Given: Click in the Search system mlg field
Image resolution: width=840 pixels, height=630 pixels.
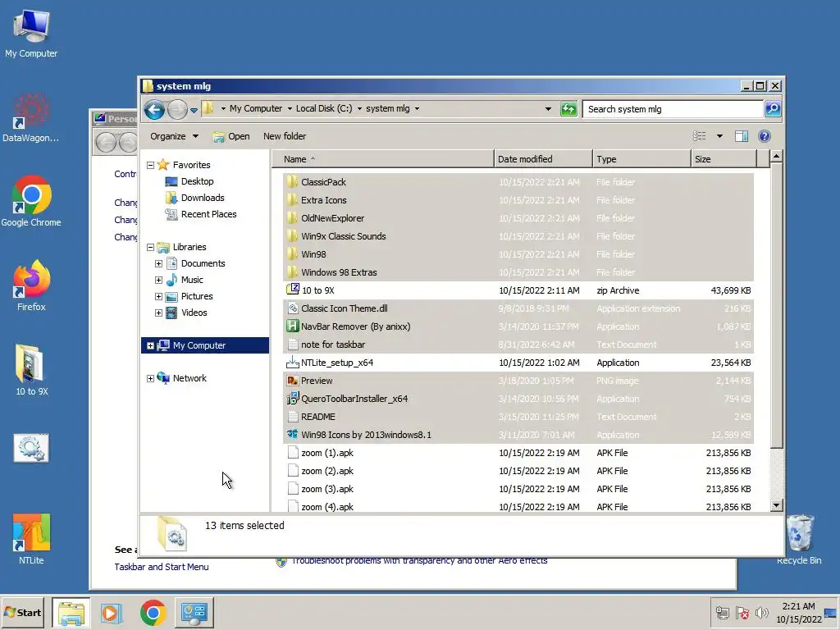Looking at the screenshot, I should point(673,109).
